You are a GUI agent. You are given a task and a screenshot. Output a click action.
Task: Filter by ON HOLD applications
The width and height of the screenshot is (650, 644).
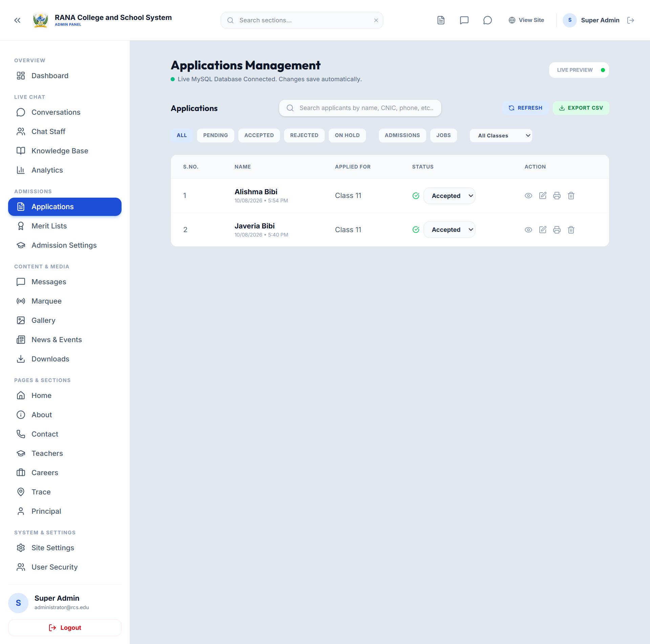(x=347, y=135)
